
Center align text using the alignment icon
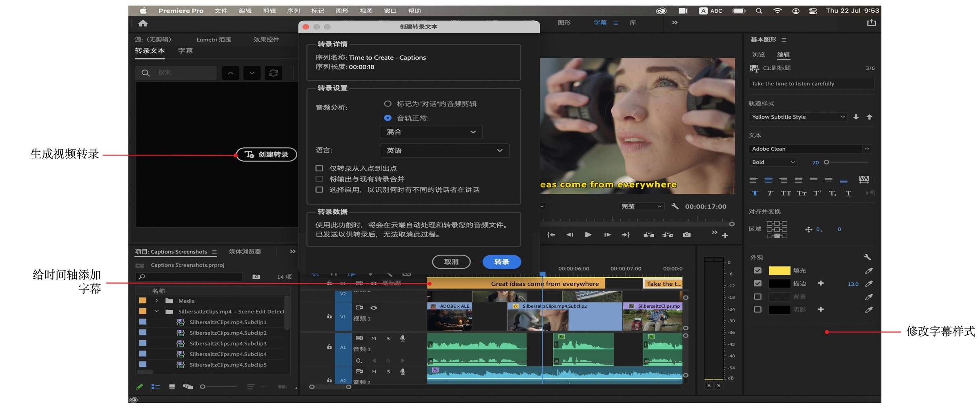tap(768, 180)
